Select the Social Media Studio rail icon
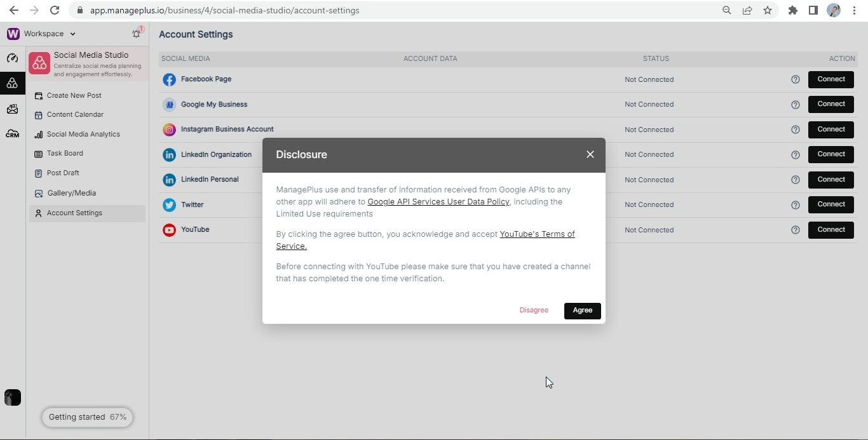 pos(12,83)
